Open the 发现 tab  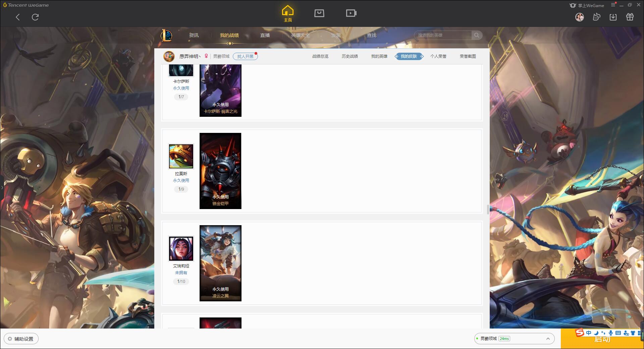pyautogui.click(x=336, y=35)
